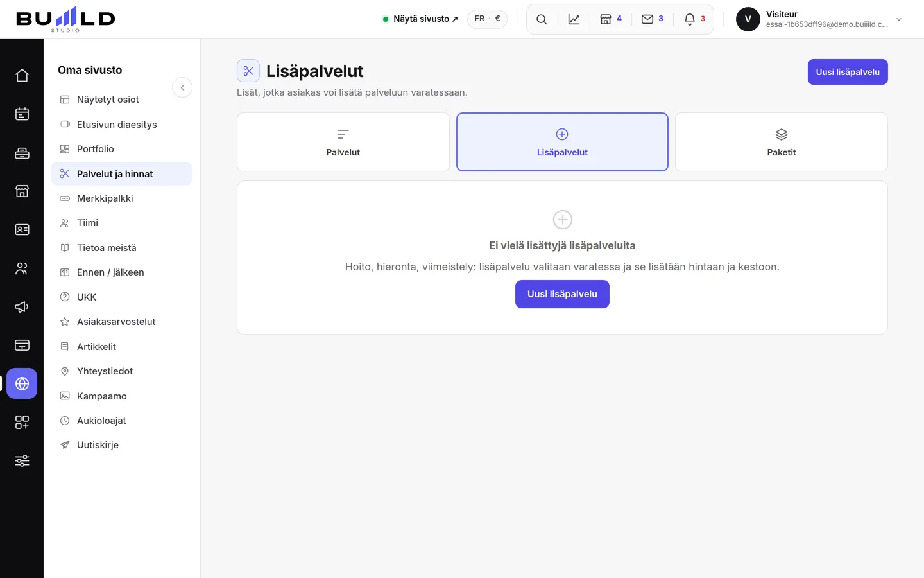Screen dimensions: 924x578
Task: Select the Lisäpalvelut tab
Action: coord(562,142)
